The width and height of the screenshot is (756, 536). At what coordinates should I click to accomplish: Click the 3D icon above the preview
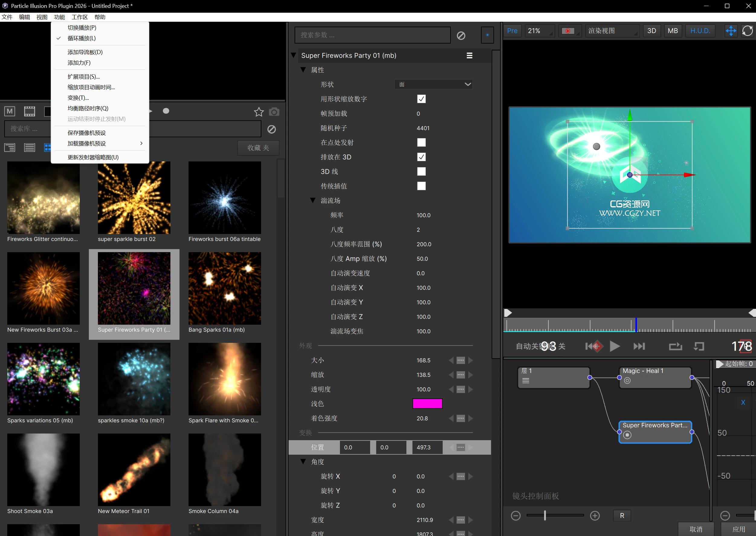[651, 31]
